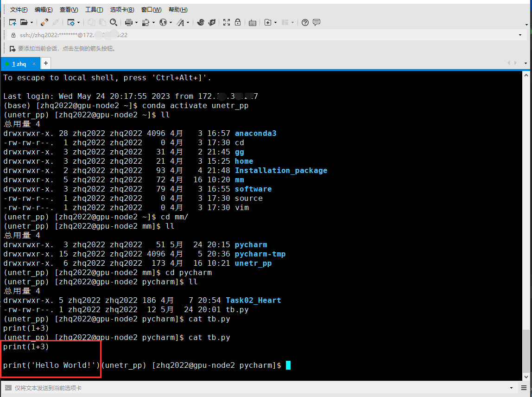Click the new tab group icon
532x397 pixels.
click(x=268, y=22)
